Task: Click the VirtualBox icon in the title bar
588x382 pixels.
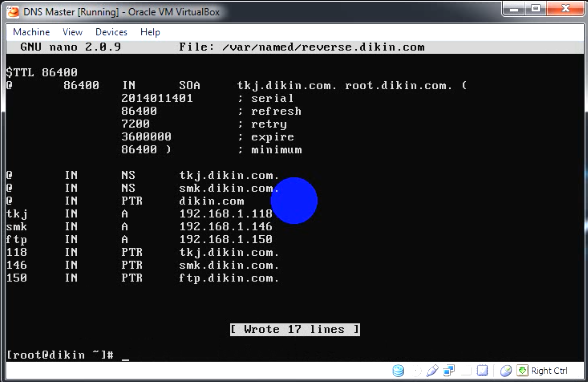Action: [x=13, y=12]
